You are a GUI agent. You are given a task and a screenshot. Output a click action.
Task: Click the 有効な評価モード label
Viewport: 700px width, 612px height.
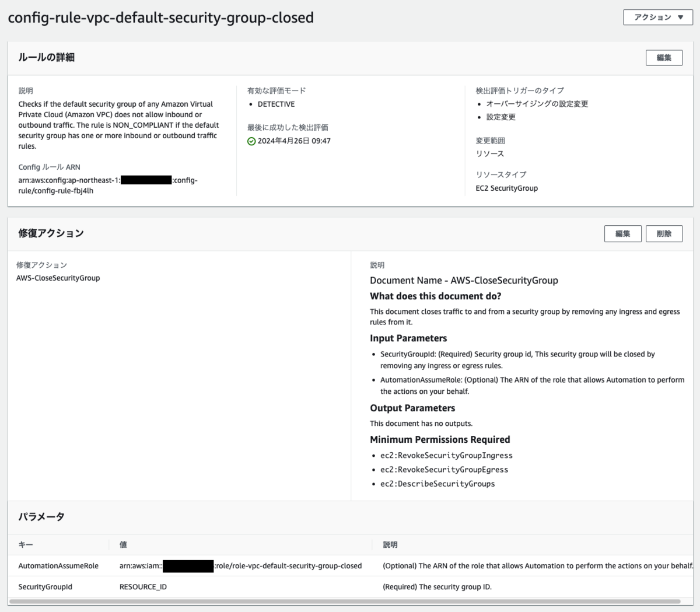pos(276,91)
